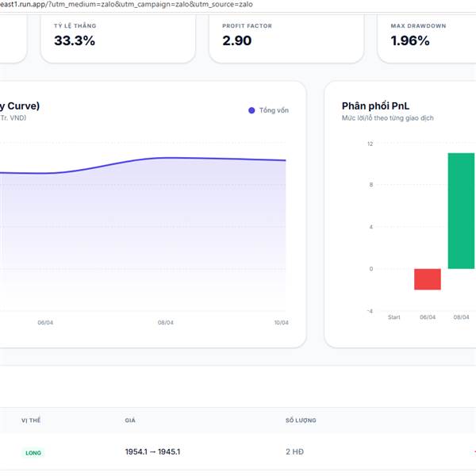Screen dimensions: 476x476
Task: Click the 06/04 equity curve axis label
Action: (x=45, y=322)
